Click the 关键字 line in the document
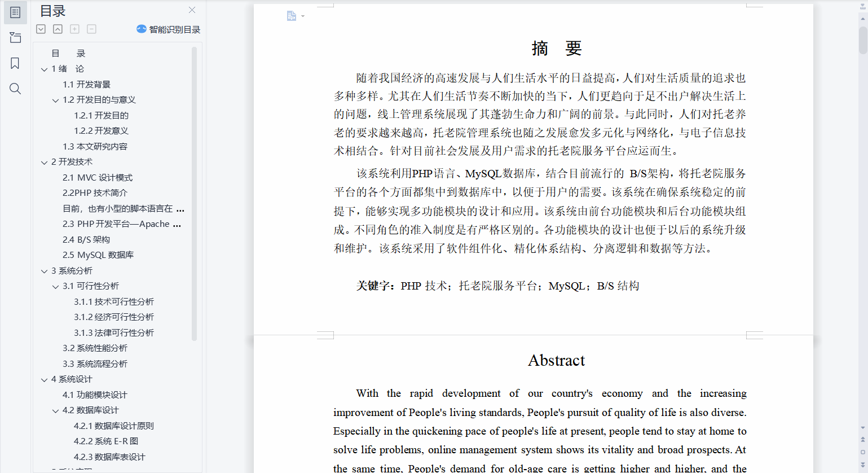Viewport: 868px width, 473px height. point(497,286)
